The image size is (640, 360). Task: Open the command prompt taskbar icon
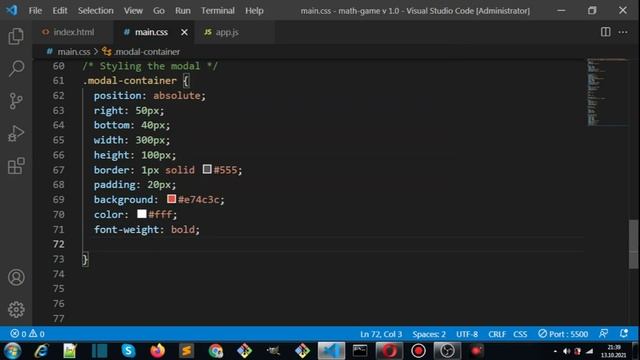(360, 351)
